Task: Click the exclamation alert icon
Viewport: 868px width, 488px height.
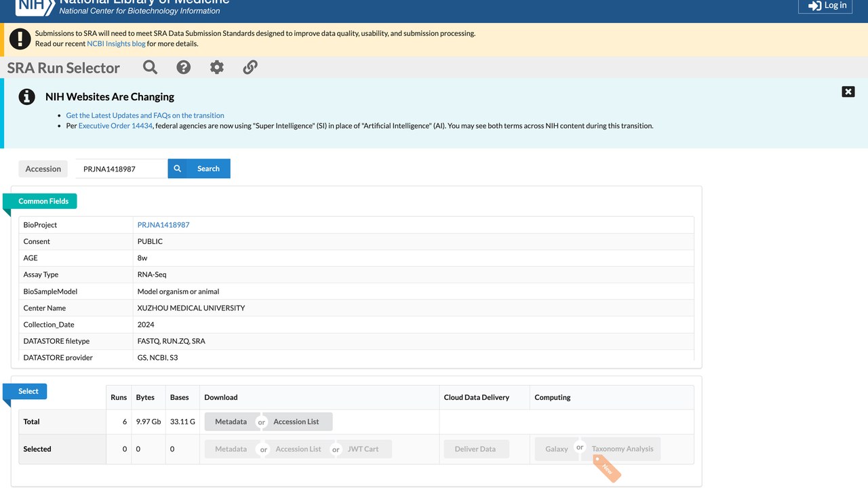Action: [21, 38]
